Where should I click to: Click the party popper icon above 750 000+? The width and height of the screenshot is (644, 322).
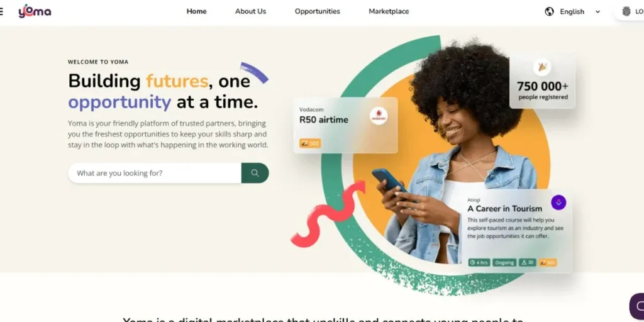[x=542, y=67]
